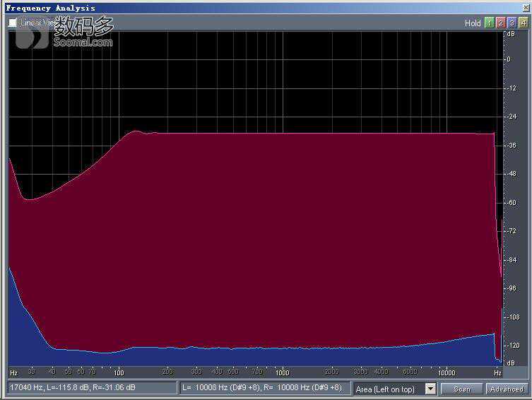The image size is (532, 400).
Task: Click the -120 dB scale label
Action: click(x=515, y=346)
